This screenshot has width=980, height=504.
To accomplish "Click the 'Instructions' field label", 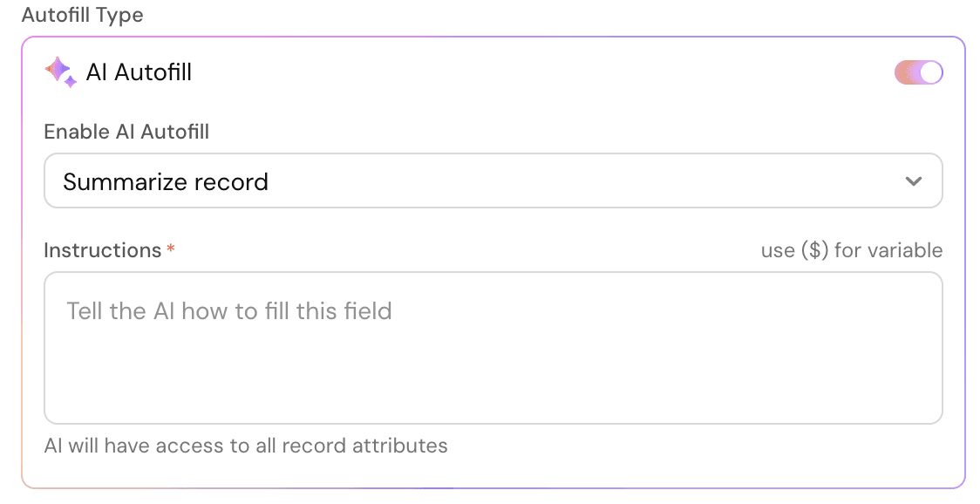I will click(103, 250).
